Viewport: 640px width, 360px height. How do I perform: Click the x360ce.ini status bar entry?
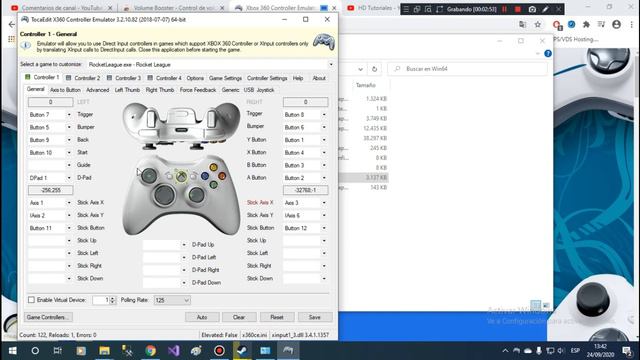point(254,335)
